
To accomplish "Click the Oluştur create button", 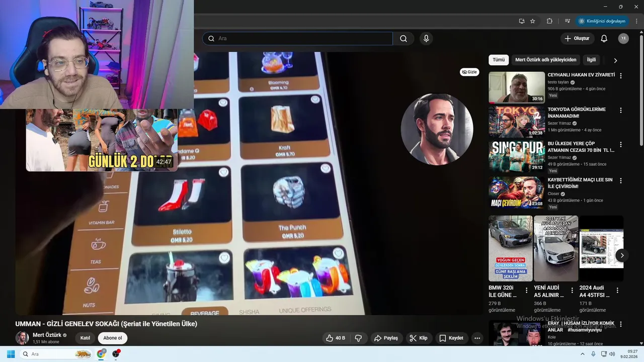I will (577, 39).
